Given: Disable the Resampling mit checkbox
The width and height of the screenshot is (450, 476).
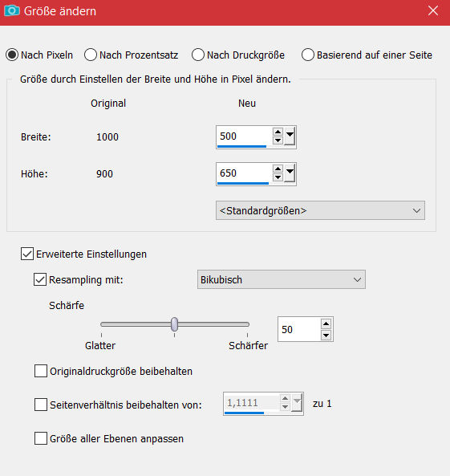Looking at the screenshot, I should 40,279.
